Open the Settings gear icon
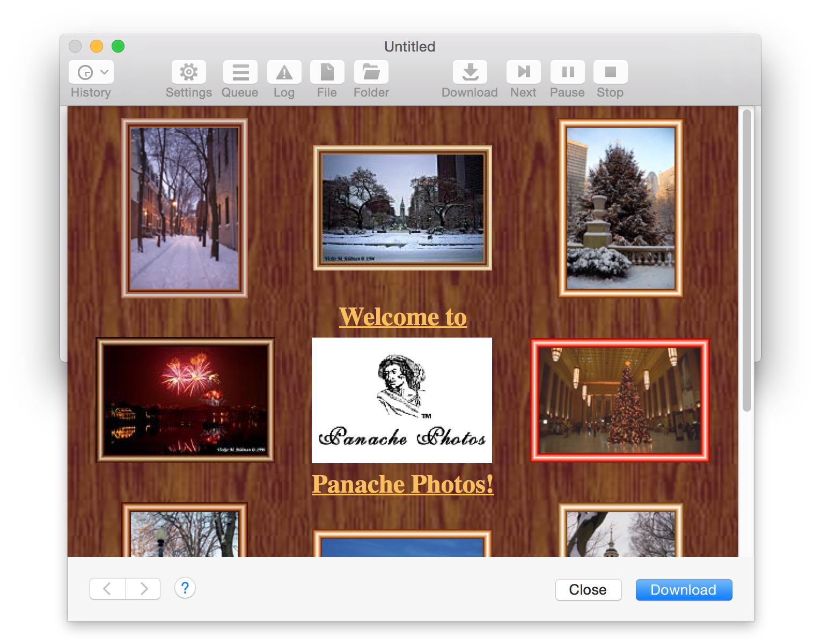 (188, 72)
